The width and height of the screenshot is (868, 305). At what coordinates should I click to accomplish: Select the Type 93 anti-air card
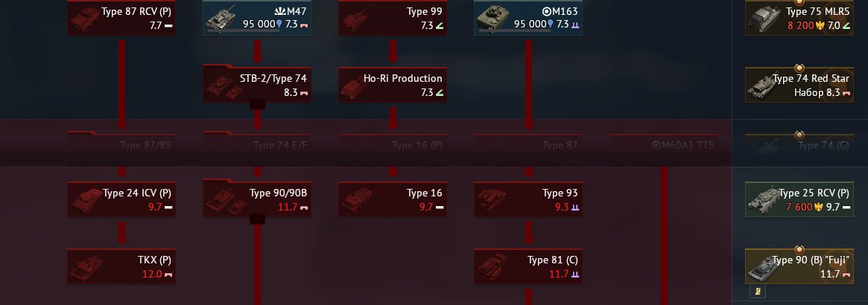[529, 200]
